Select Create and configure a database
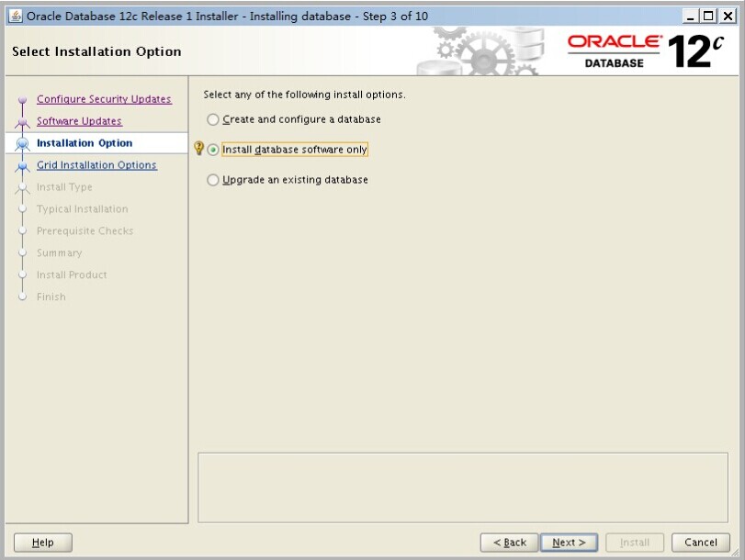 point(214,119)
